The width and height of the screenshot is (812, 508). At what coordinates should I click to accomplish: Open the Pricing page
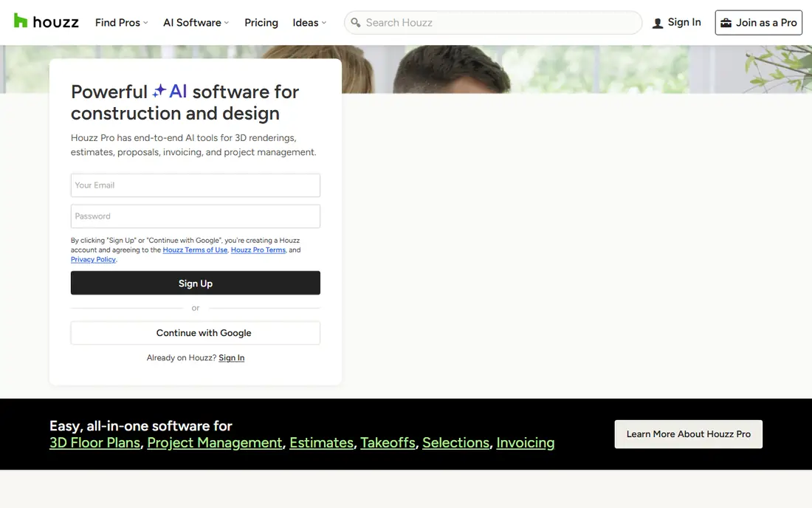(x=261, y=23)
